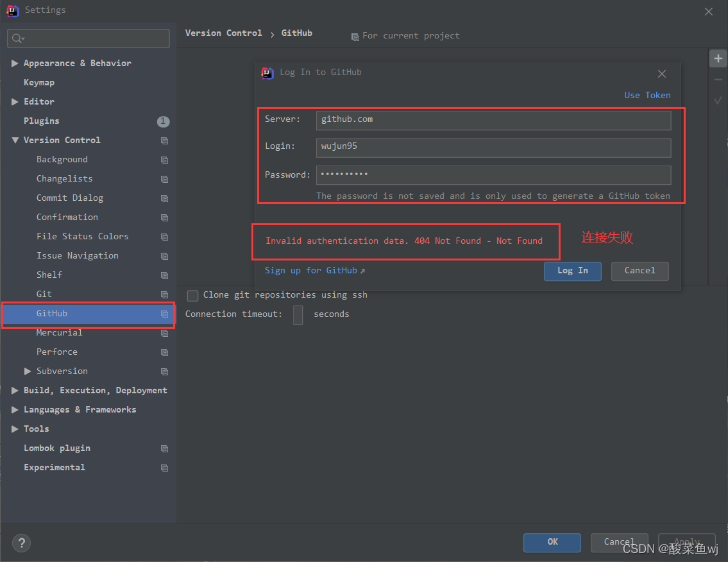Expand the Editor section

[x=15, y=102]
